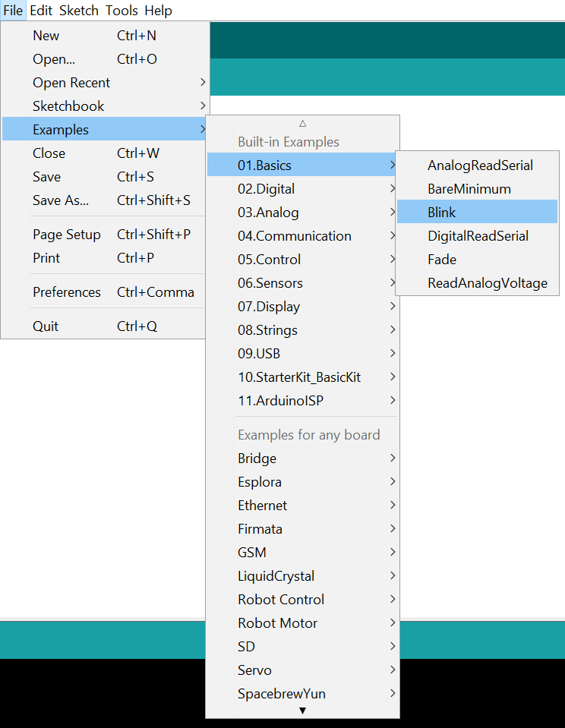The image size is (565, 728).
Task: Expand the 02.Digital examples submenu
Action: (x=302, y=188)
